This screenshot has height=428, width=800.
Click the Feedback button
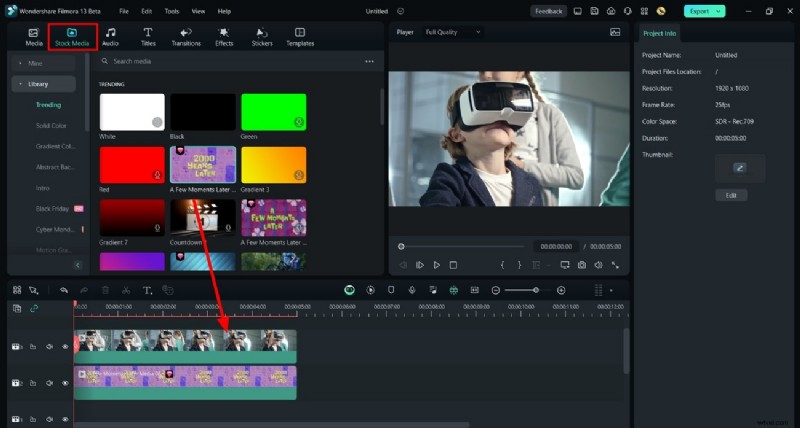pos(548,11)
